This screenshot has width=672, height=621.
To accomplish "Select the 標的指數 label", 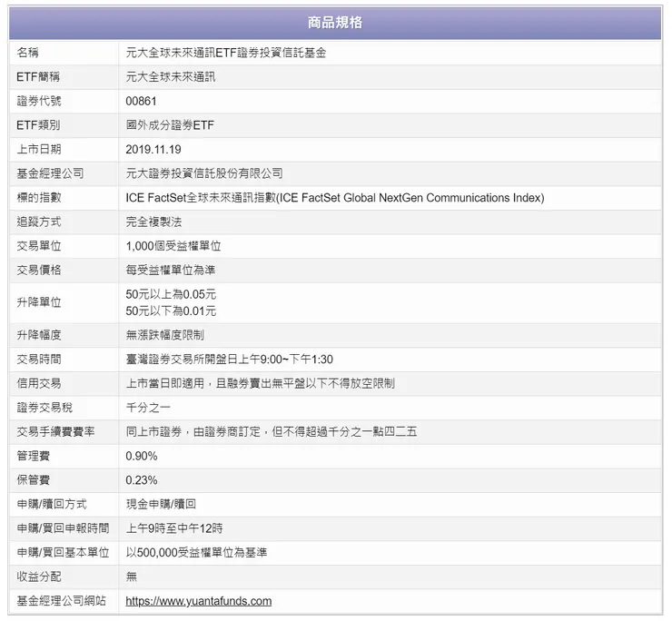I will point(39,198).
